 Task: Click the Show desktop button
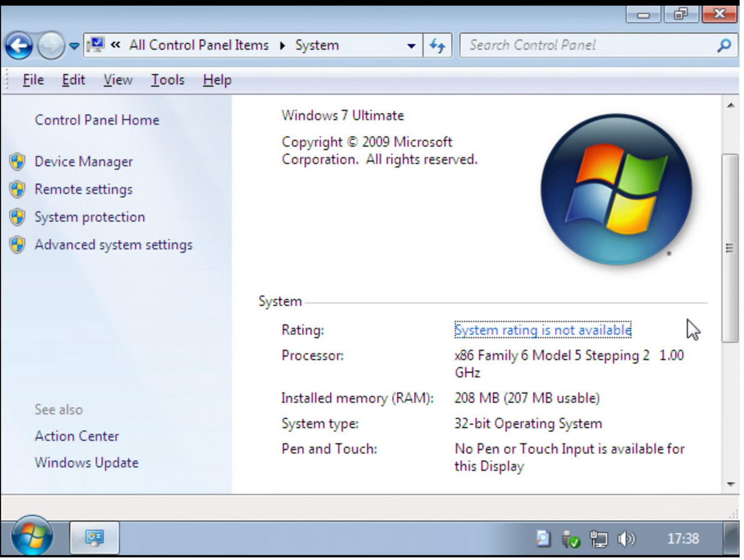732,537
